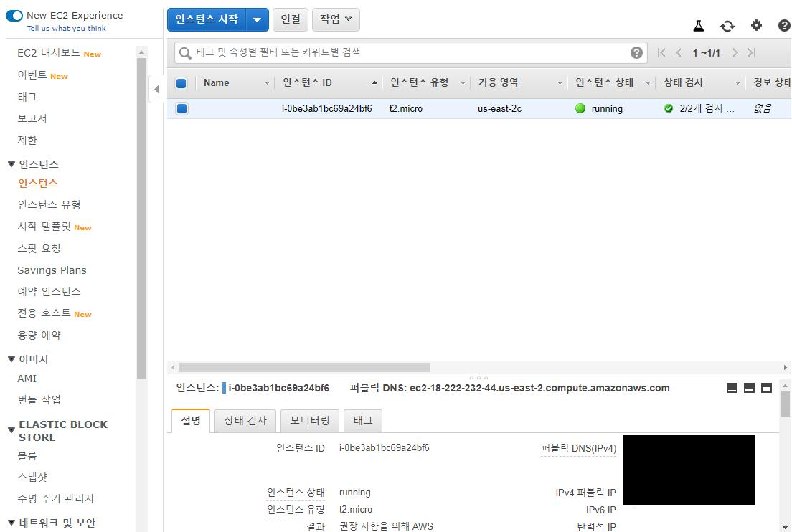
Task: Switch to the 모니터링 tab
Action: pyautogui.click(x=310, y=420)
